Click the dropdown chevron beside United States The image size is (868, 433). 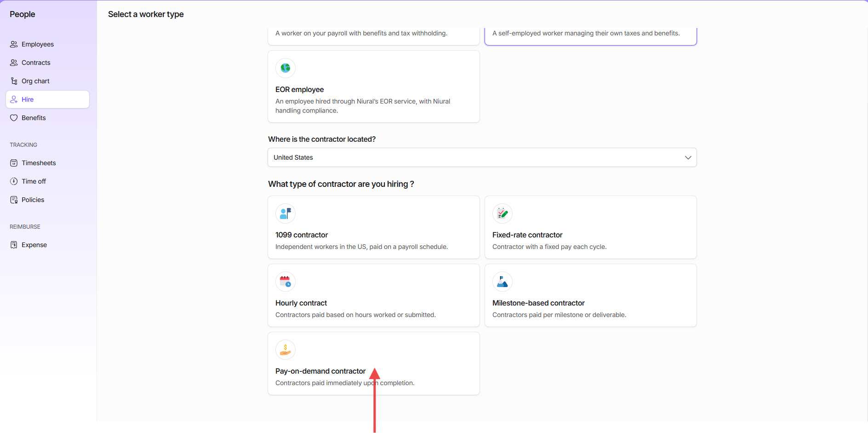(688, 157)
